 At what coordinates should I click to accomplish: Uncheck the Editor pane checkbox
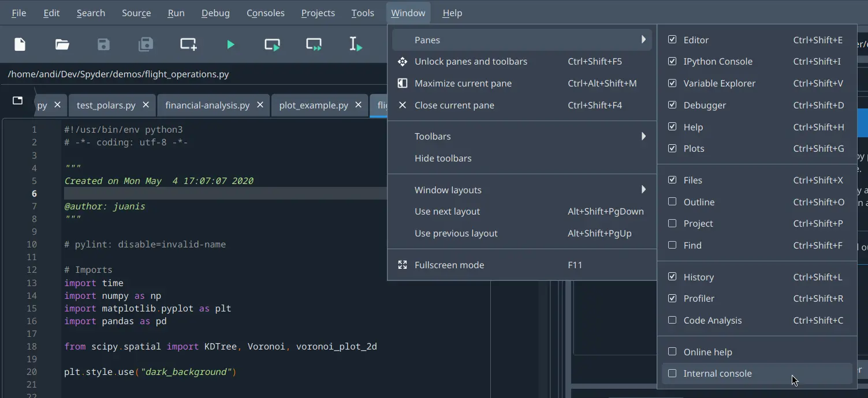(672, 40)
